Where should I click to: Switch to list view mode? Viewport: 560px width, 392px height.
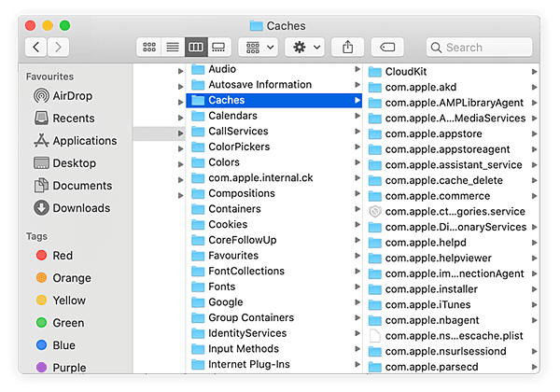coord(173,47)
